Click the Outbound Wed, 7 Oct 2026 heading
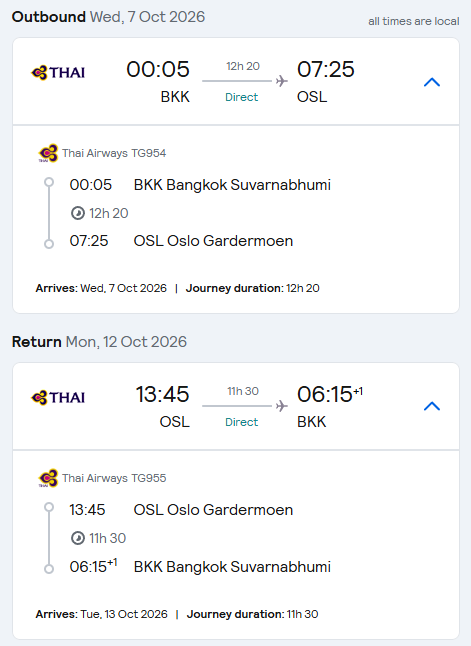Screen dimensions: 471x646 (x=108, y=17)
